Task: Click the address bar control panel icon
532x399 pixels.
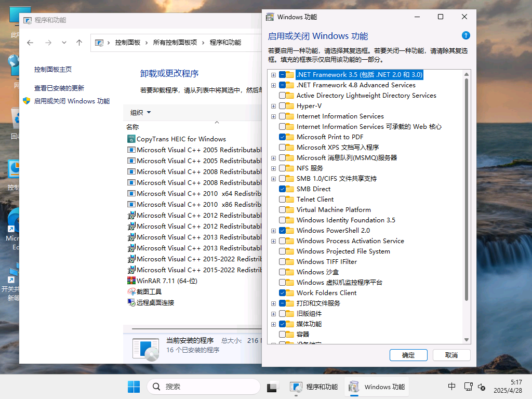Action: (x=99, y=43)
